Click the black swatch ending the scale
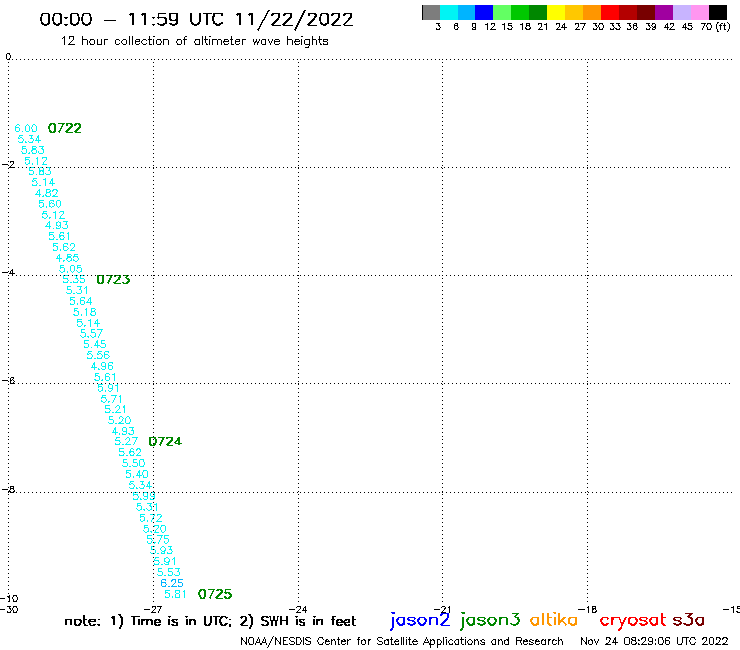 pyautogui.click(x=717, y=12)
